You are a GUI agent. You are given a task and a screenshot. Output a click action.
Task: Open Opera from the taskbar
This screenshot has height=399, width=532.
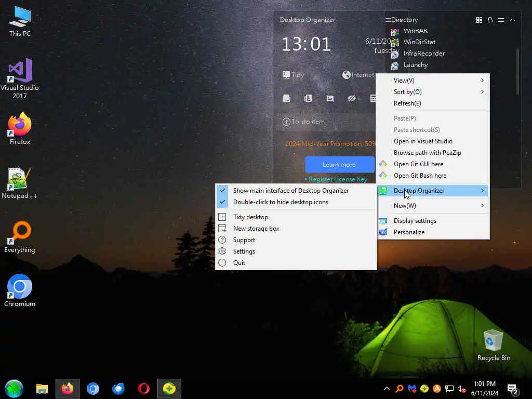coord(144,389)
